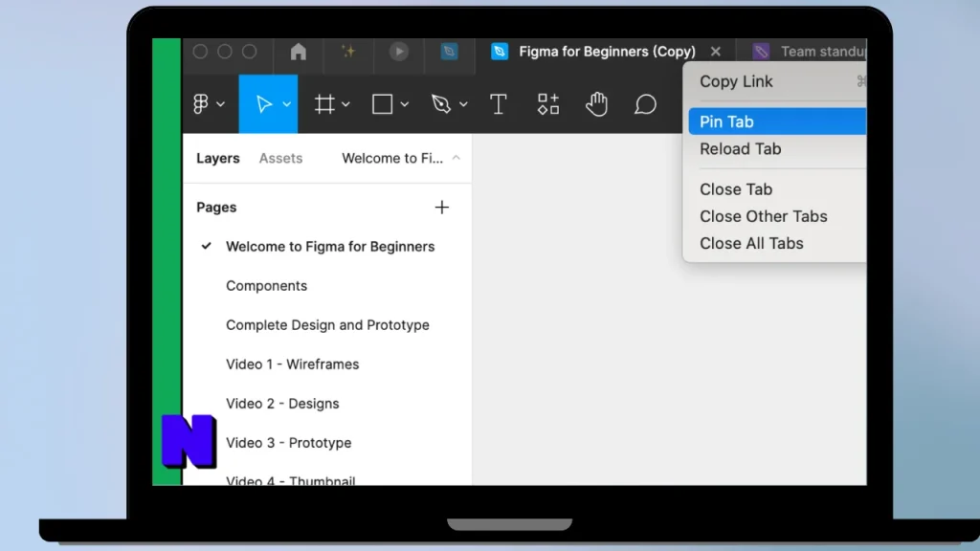Screen dimensions: 980x551
Task: Select the Frame tool
Action: click(324, 103)
